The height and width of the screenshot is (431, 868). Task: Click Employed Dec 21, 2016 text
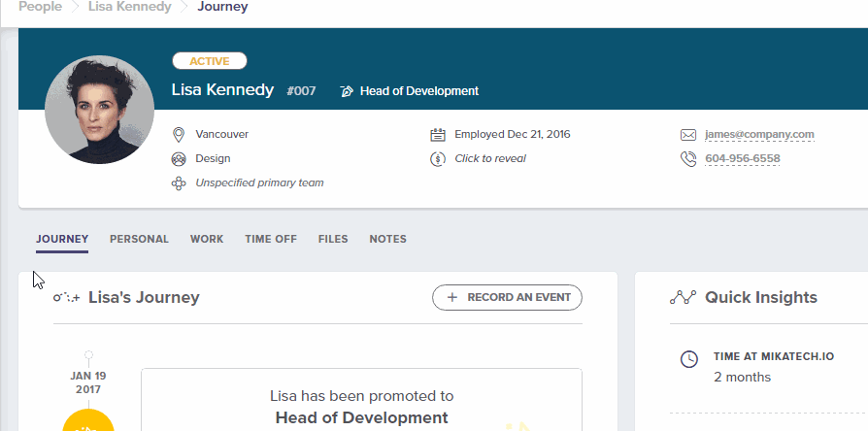[x=512, y=134]
